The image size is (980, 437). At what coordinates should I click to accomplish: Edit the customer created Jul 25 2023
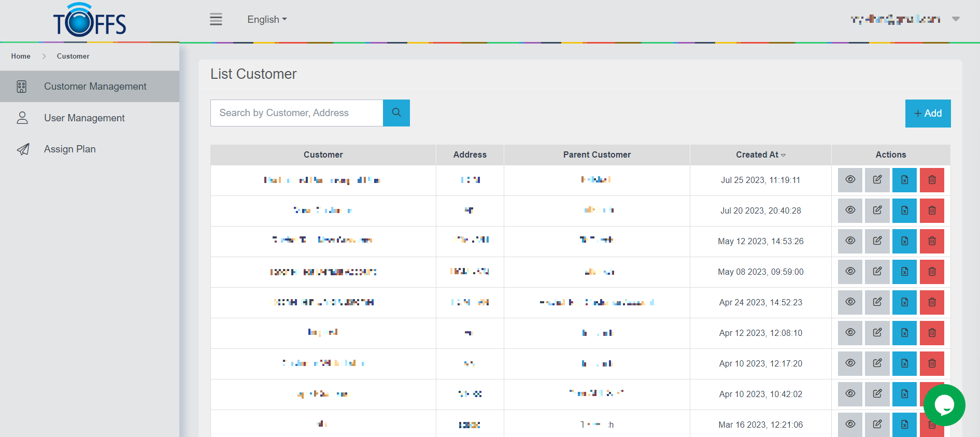point(877,180)
